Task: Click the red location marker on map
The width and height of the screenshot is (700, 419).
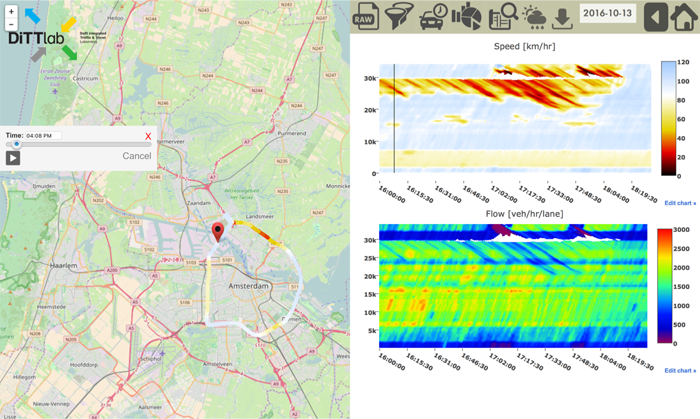Action: 217,234
